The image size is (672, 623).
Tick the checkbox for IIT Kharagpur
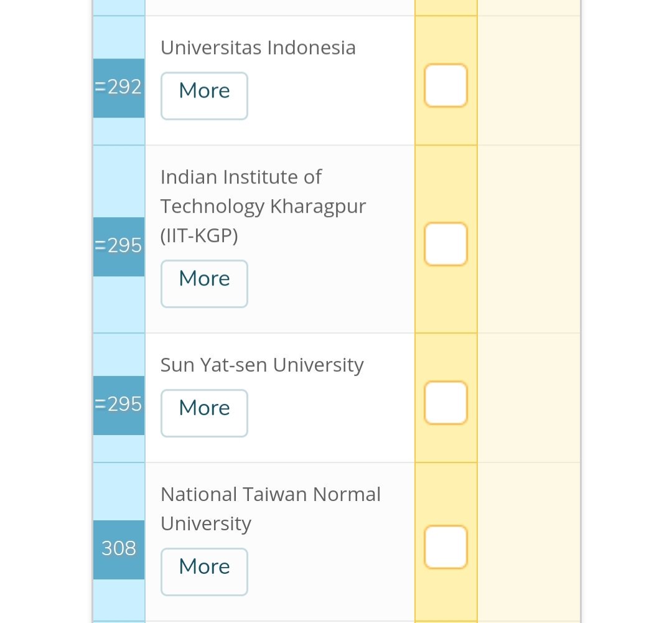[446, 244]
